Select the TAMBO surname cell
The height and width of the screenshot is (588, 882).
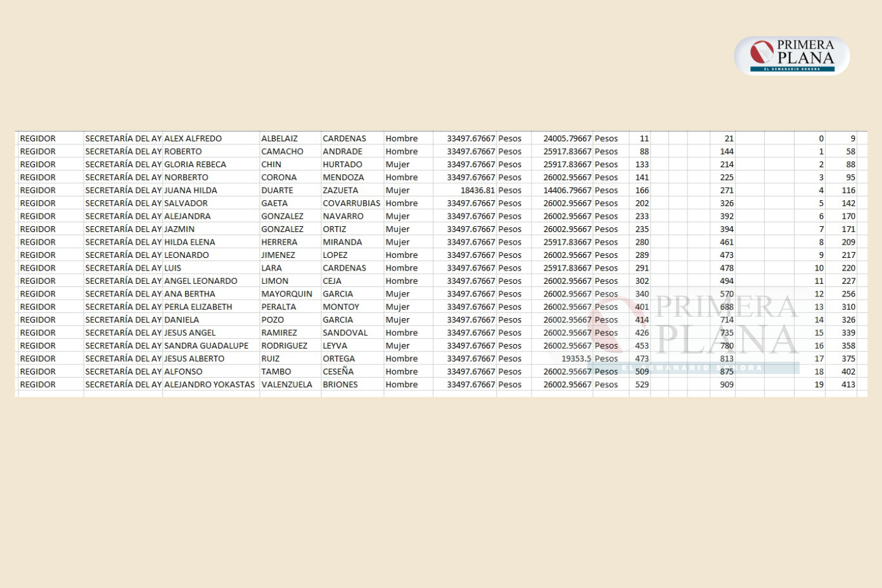[x=276, y=372]
